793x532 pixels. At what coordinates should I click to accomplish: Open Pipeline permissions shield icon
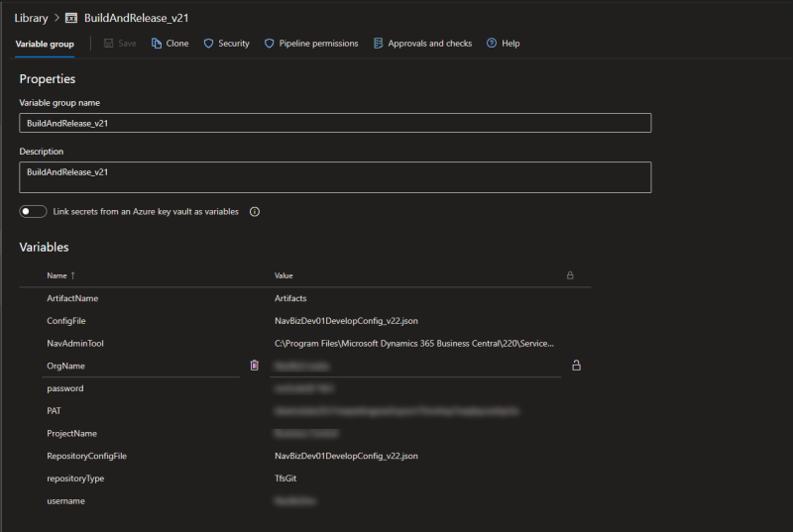(x=270, y=44)
